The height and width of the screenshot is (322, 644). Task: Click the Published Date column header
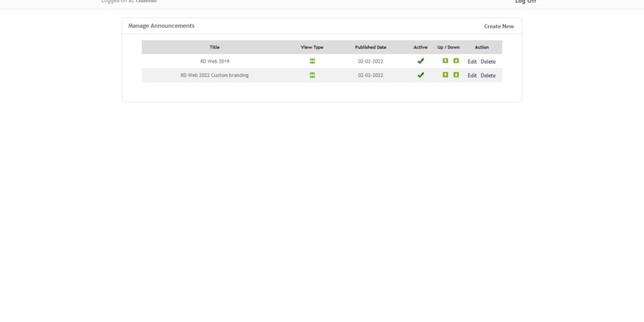pyautogui.click(x=370, y=47)
